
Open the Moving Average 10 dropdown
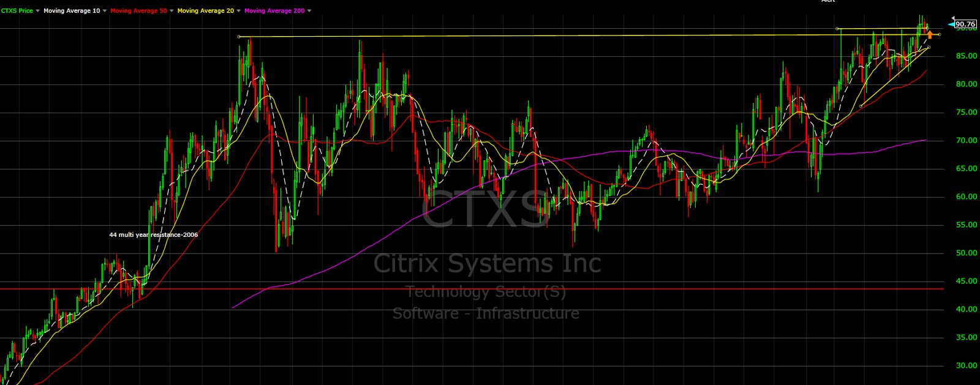pos(105,11)
